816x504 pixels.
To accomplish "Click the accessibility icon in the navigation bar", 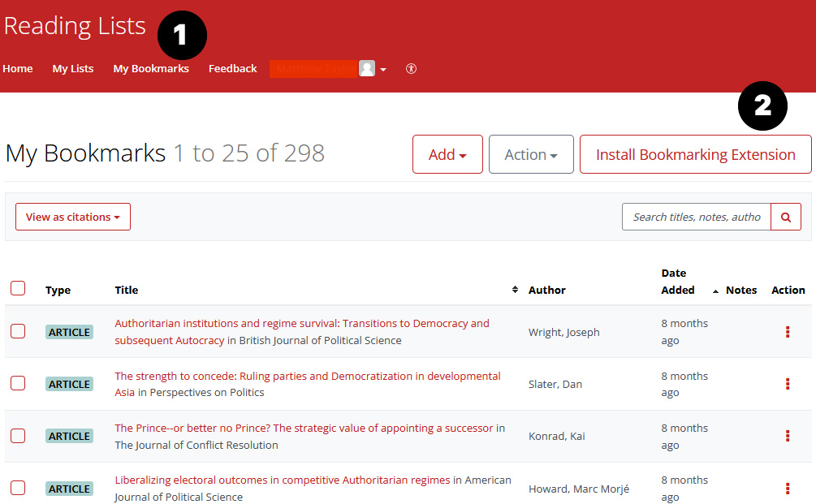I will (x=411, y=69).
